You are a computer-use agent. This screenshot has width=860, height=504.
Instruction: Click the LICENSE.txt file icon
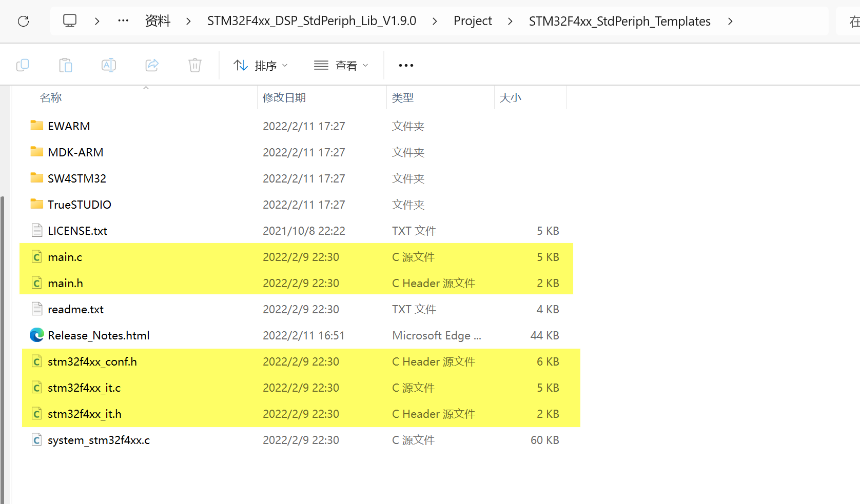[x=37, y=230]
